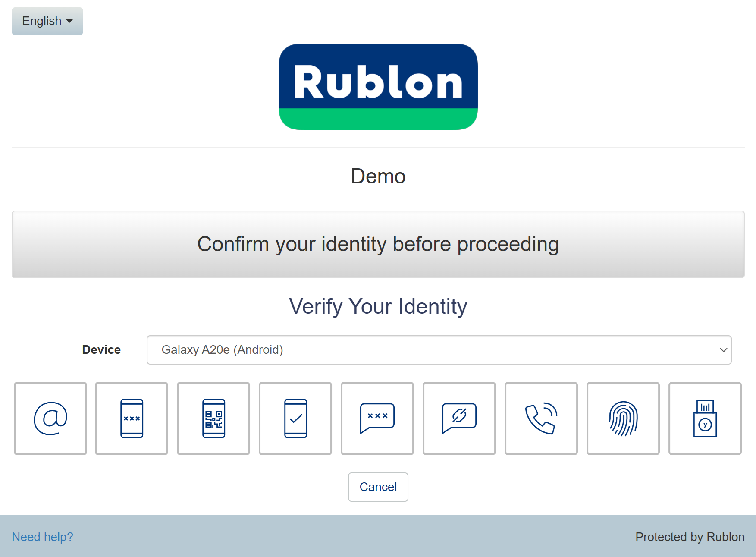Pick the QR code authentication method
The height and width of the screenshot is (557, 756).
pyautogui.click(x=213, y=418)
